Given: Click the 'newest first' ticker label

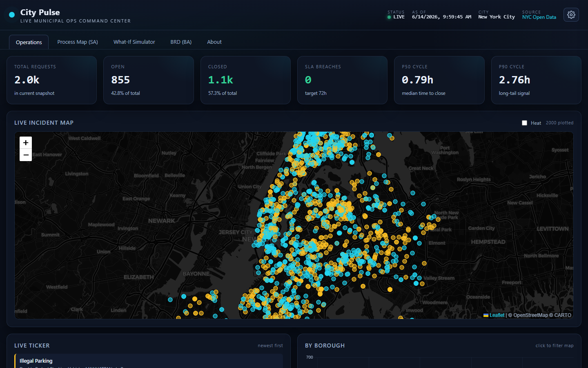Looking at the screenshot, I should point(270,346).
